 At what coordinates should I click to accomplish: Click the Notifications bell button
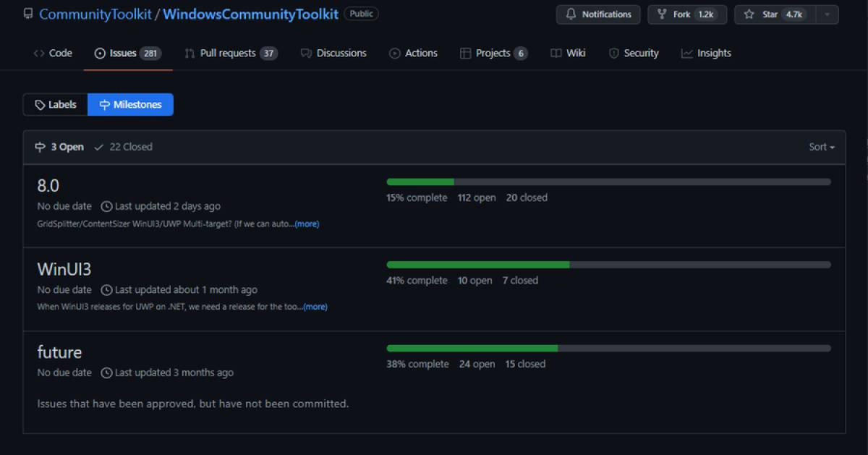(x=597, y=14)
